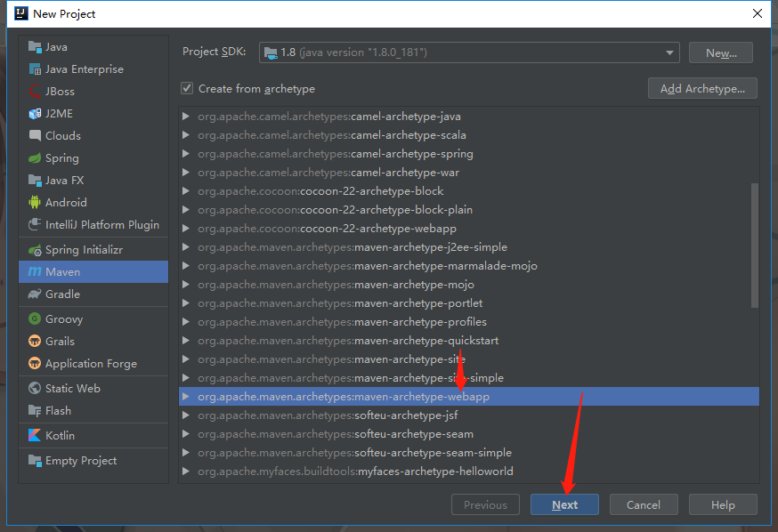Viewport: 778px width, 532px height.
Task: Expand the softeu-archetype-jsf node
Action: click(x=185, y=415)
